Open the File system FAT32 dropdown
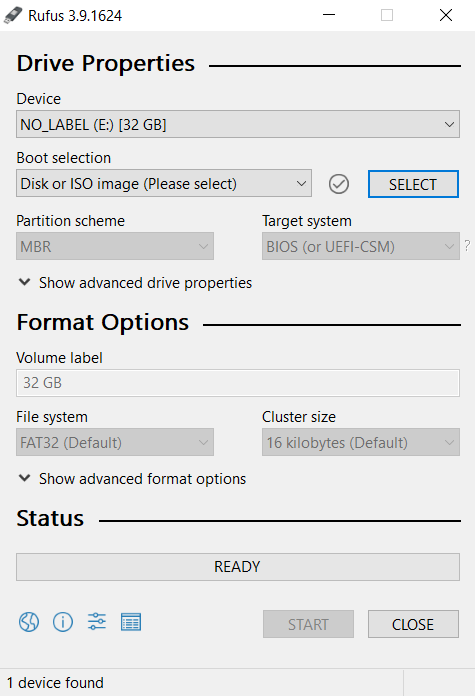This screenshot has width=475, height=696. pyautogui.click(x=115, y=442)
